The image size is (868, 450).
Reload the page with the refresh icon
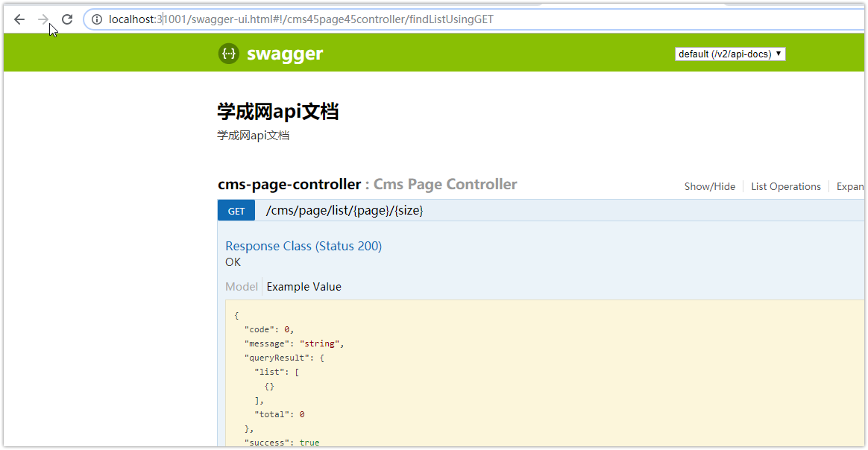point(67,19)
